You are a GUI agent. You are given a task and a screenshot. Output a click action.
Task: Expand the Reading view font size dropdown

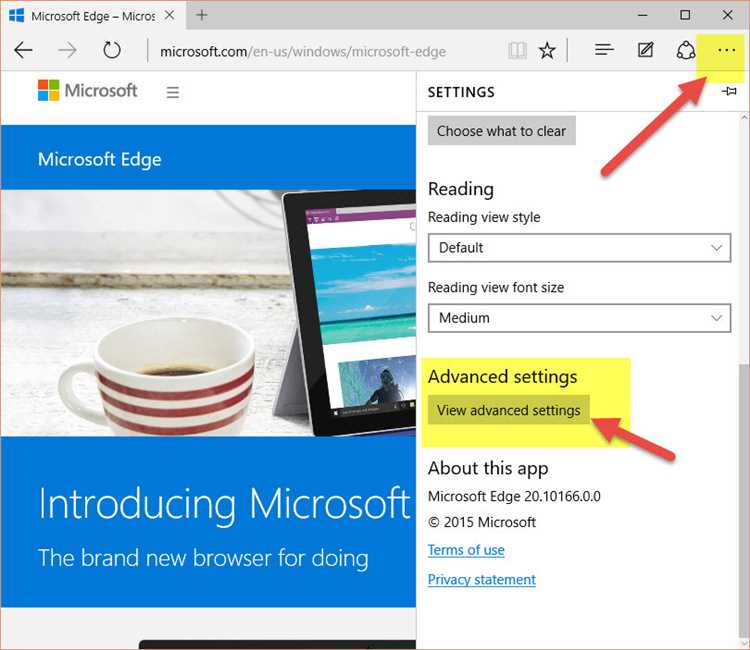click(579, 318)
